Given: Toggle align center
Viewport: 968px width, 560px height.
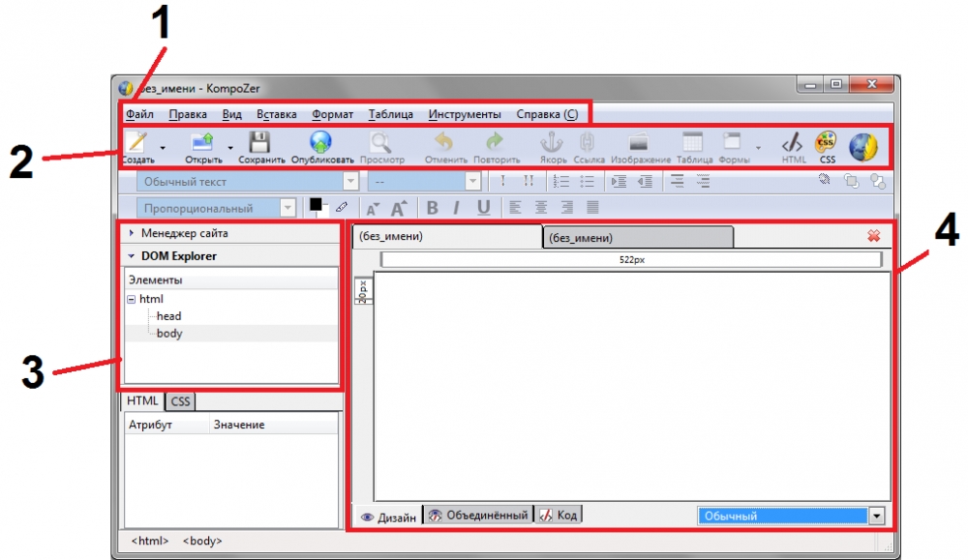Looking at the screenshot, I should (x=541, y=208).
